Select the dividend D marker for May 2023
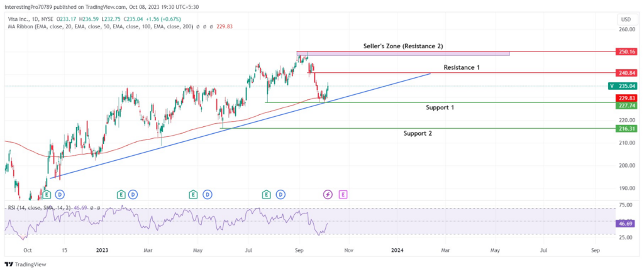The height and width of the screenshot is (272, 644). pyautogui.click(x=208, y=194)
